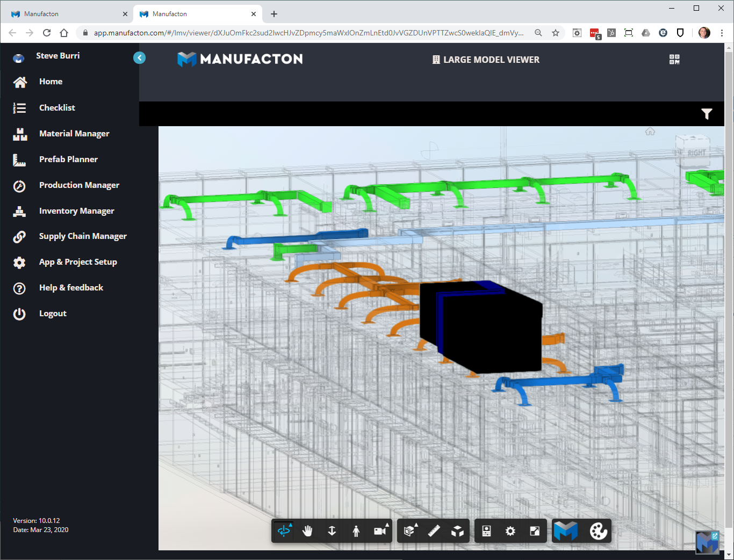
Task: Activate the first-person walk tool
Action: click(357, 531)
